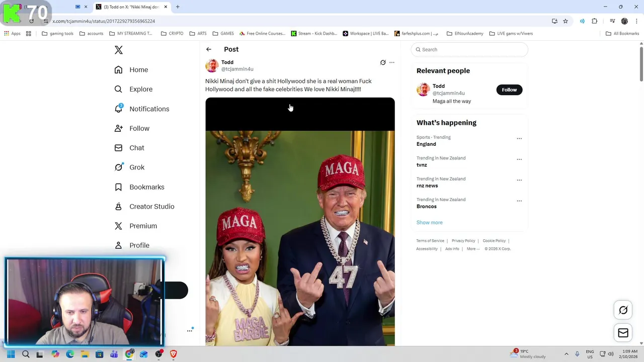This screenshot has width=644, height=362.
Task: Open the Ads info footer link
Action: click(x=452, y=249)
